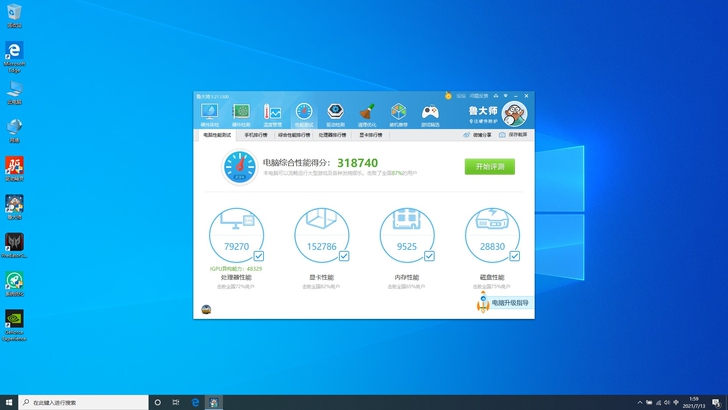Click the 处理器性能 label
Image resolution: width=728 pixels, height=410 pixels.
point(236,277)
